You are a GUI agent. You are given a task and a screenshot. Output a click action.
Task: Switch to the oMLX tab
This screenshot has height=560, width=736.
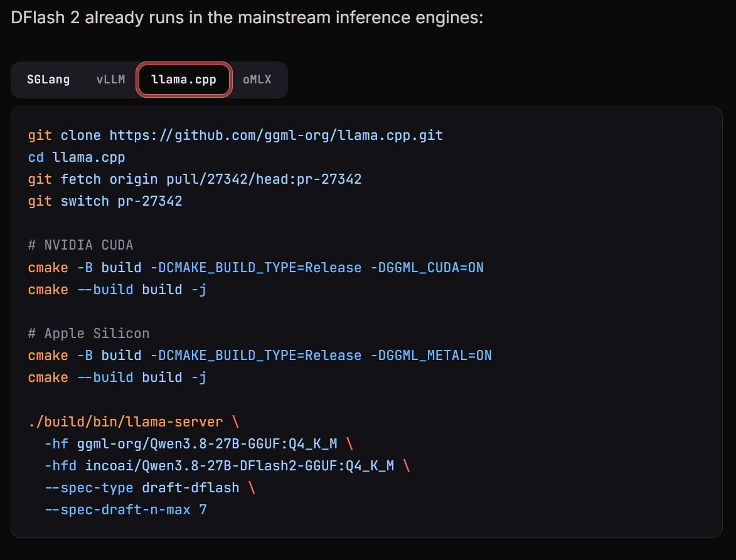257,80
